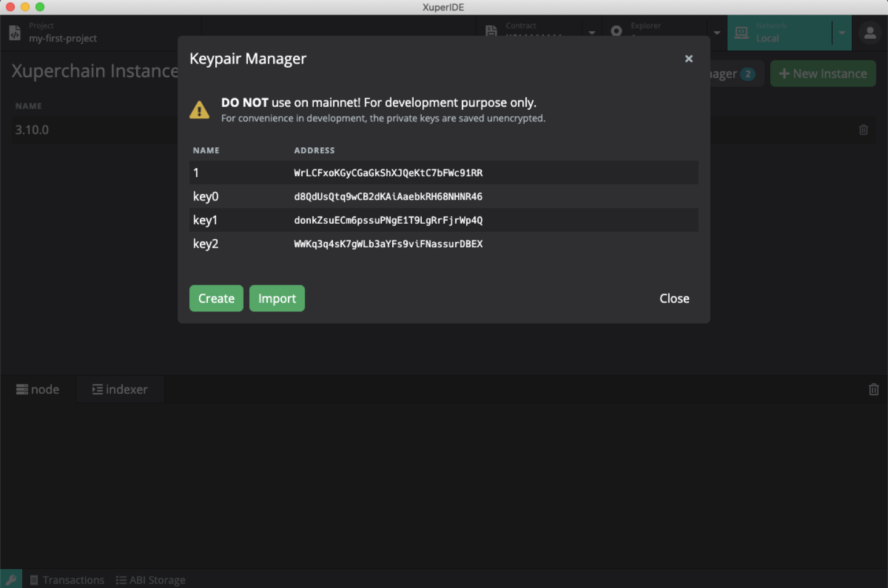This screenshot has height=588, width=888.
Task: Click the partially hidden manager button with badge 2
Action: tap(736, 73)
